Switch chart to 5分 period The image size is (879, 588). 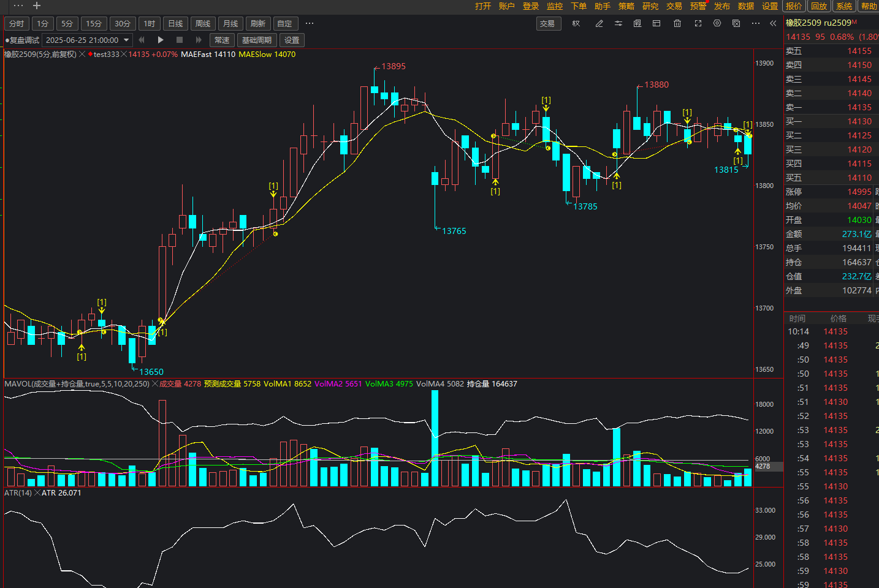coord(67,24)
